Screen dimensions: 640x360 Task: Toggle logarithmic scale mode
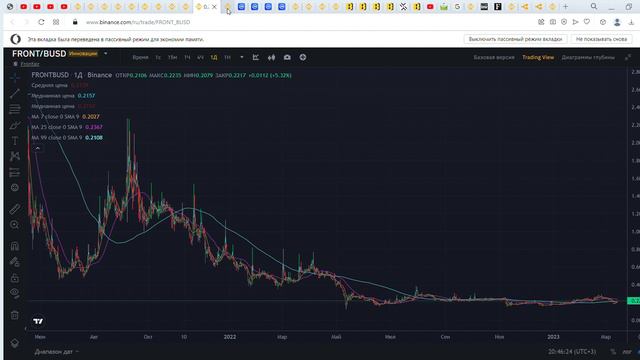click(x=627, y=351)
